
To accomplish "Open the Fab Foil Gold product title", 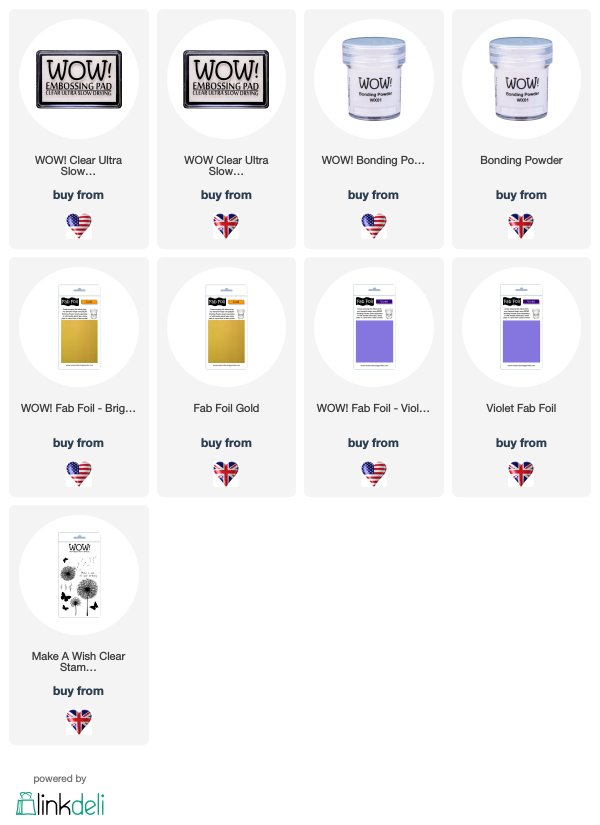I will (226, 408).
